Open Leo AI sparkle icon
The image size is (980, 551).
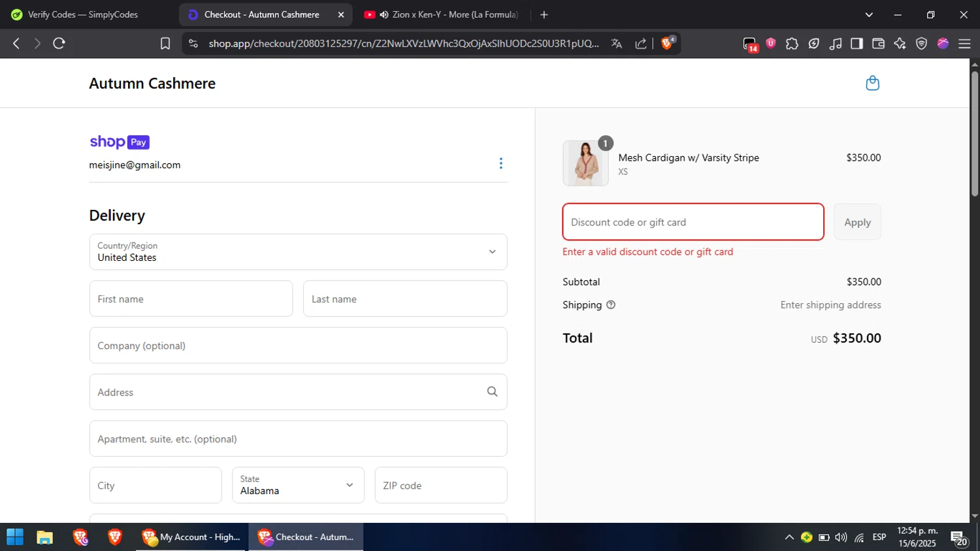[900, 43]
